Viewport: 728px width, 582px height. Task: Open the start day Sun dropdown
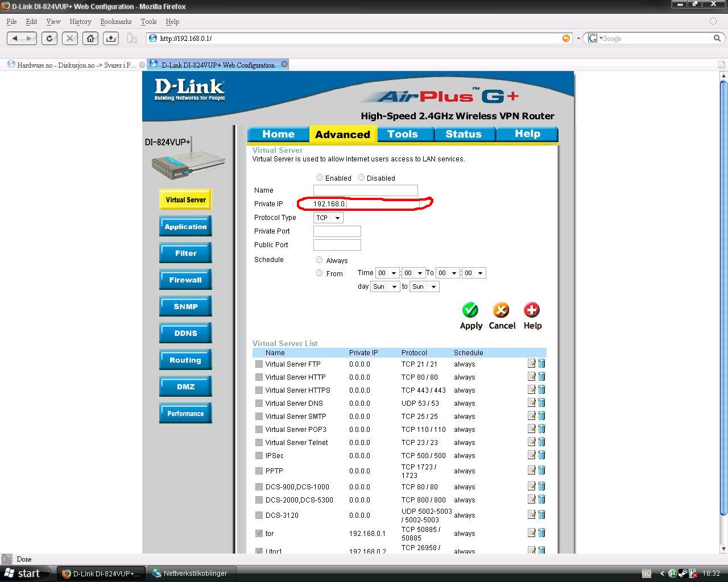click(384, 286)
